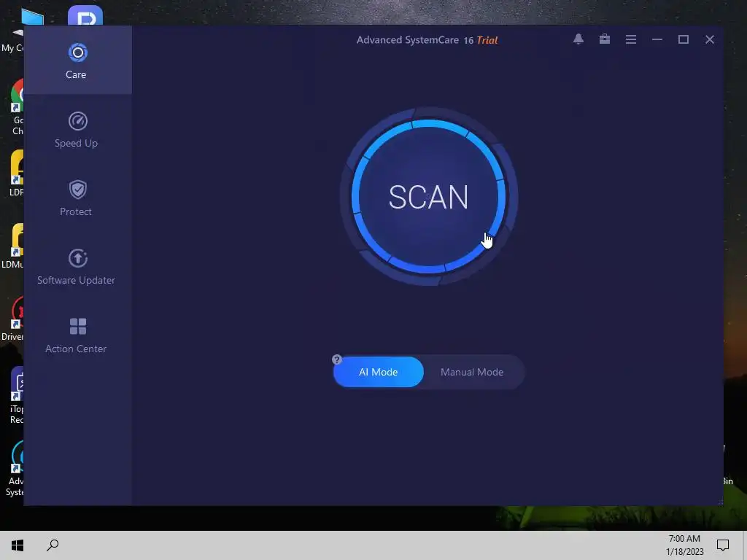Open the hamburger options menu

pyautogui.click(x=631, y=39)
